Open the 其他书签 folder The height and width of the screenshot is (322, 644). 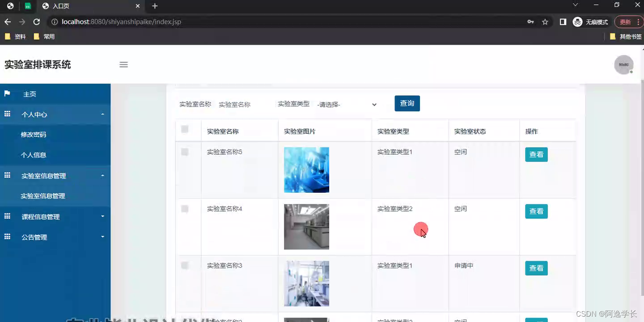pyautogui.click(x=626, y=37)
